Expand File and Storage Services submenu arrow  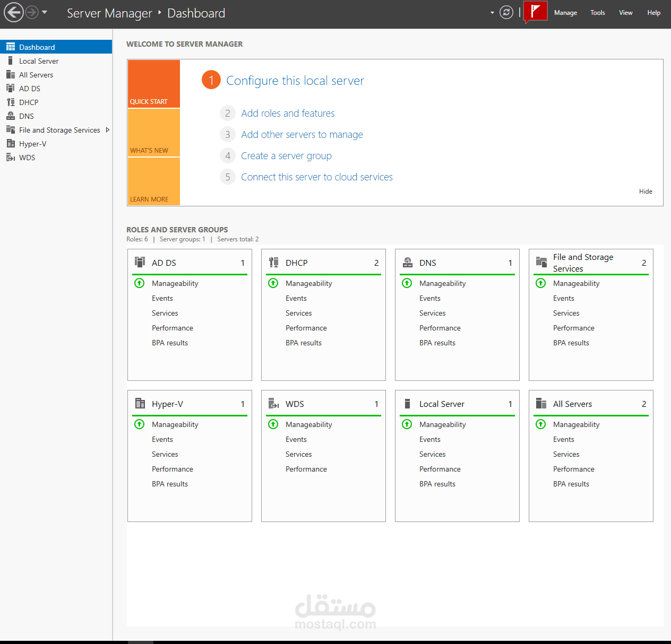[107, 130]
